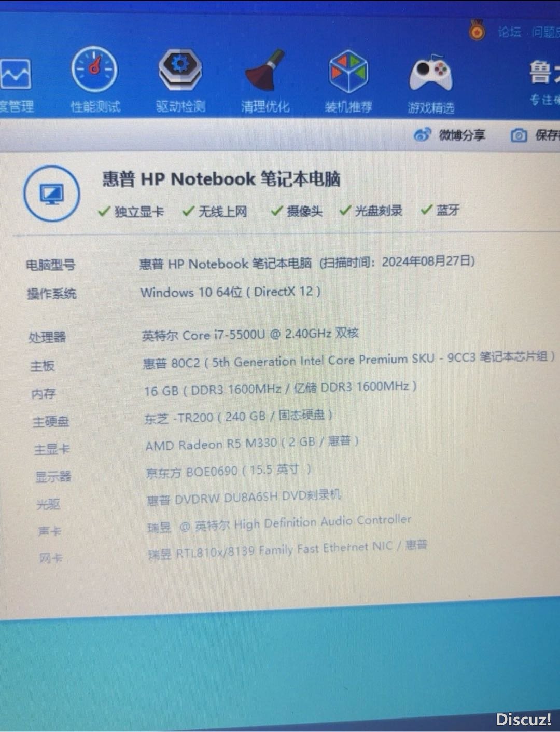
Task: Click the 网卡 row label
Action: click(51, 558)
